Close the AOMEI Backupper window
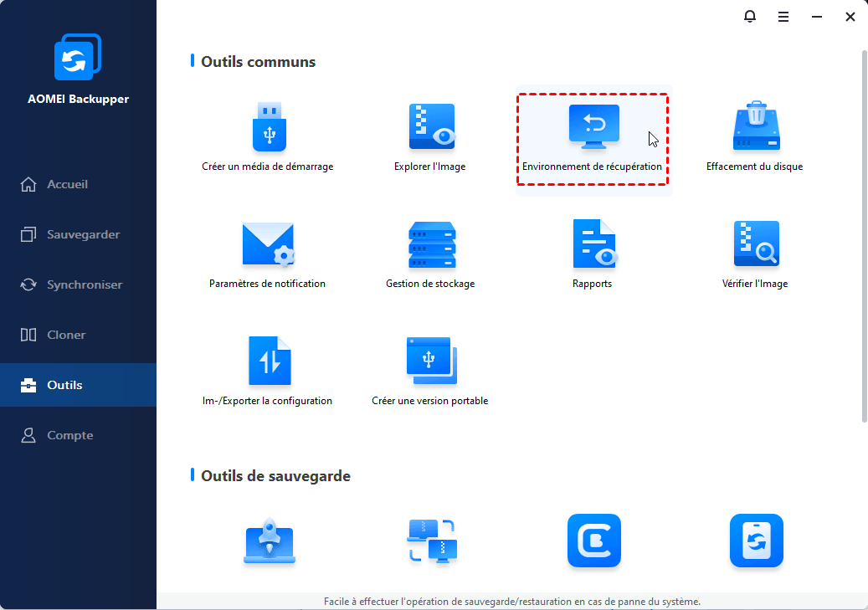This screenshot has height=610, width=868. click(850, 18)
